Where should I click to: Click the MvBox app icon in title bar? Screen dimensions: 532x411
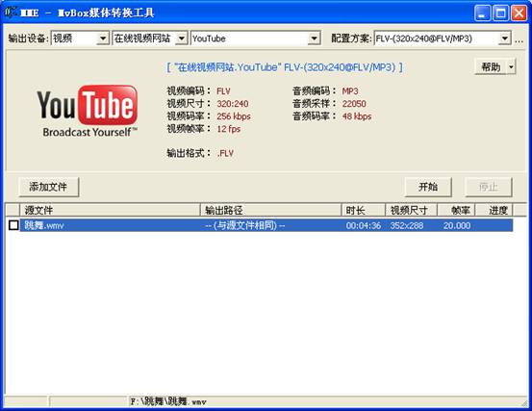click(x=11, y=13)
